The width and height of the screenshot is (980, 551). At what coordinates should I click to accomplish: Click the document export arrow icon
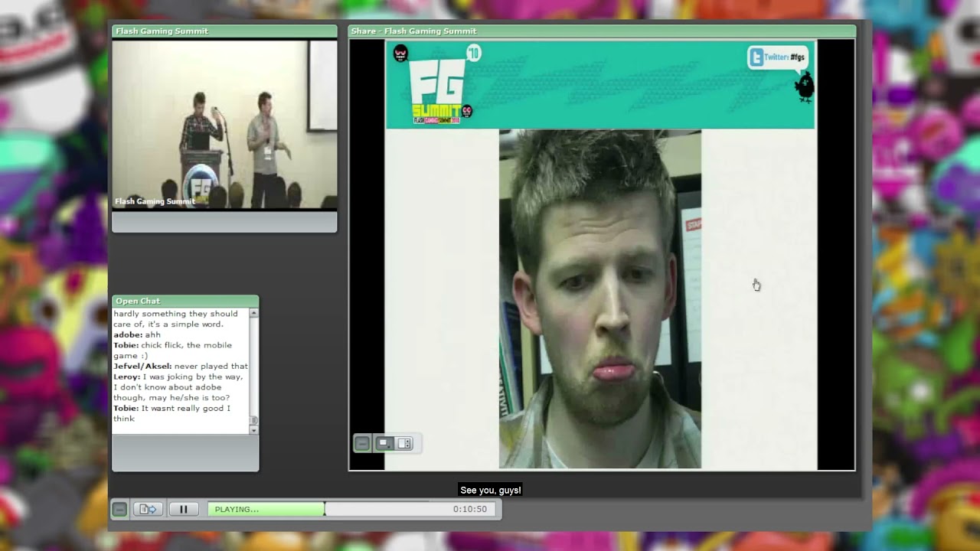148,509
